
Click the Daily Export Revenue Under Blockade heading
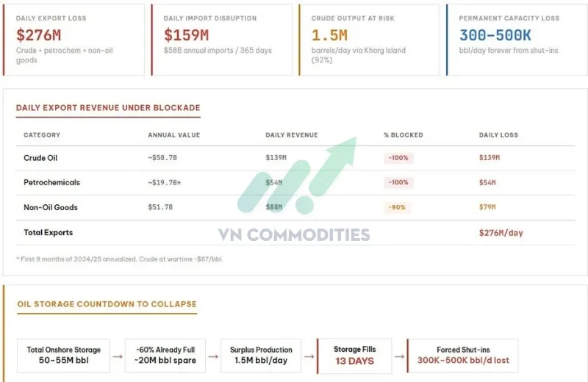pos(108,108)
